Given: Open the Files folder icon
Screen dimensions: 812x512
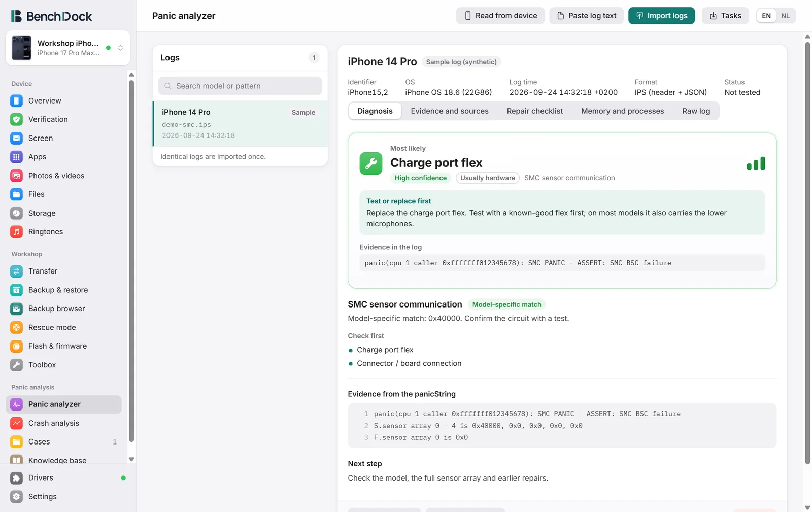Looking at the screenshot, I should [16, 194].
